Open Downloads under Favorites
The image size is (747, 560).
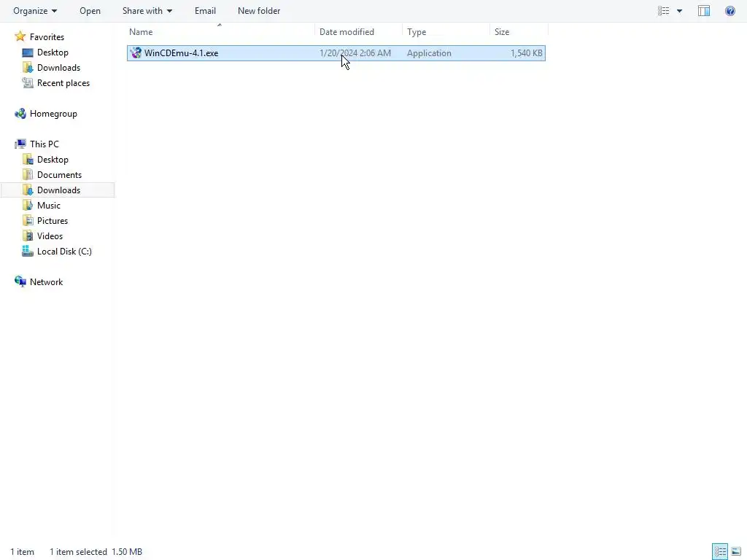tap(58, 68)
